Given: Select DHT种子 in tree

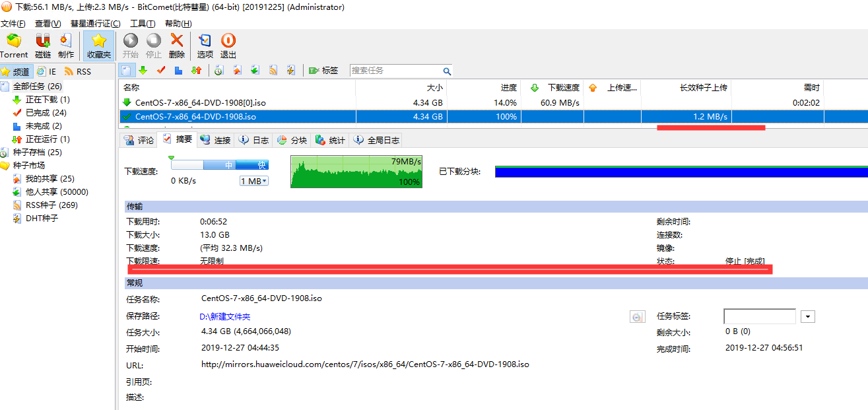Looking at the screenshot, I should (x=42, y=219).
